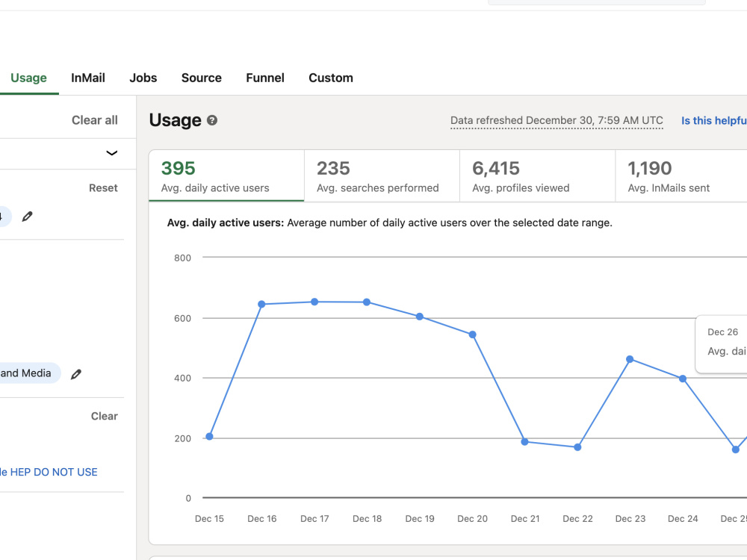Click the Dec 22 data point
Viewport: 747px width, 560px height.
(577, 447)
